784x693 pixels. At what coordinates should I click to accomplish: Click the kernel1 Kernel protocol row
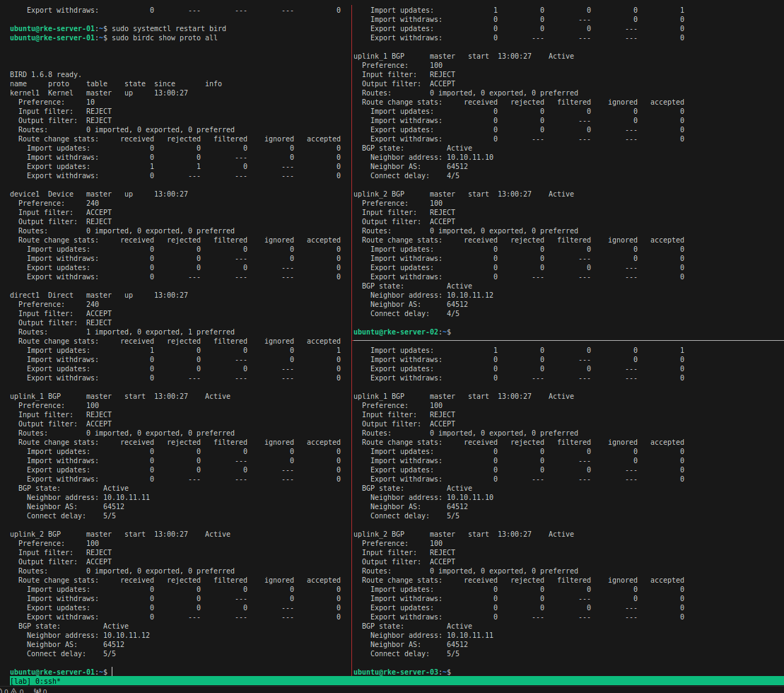pos(99,93)
